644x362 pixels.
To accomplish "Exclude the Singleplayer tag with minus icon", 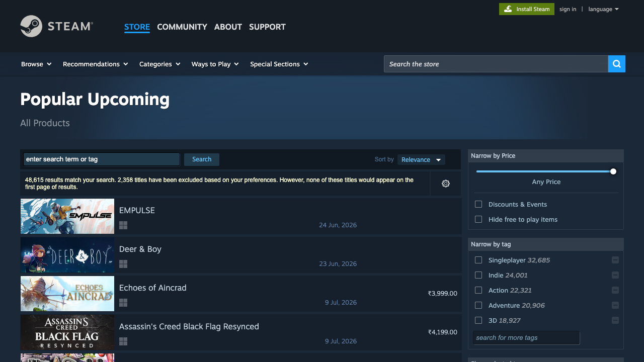I will pos(615,260).
